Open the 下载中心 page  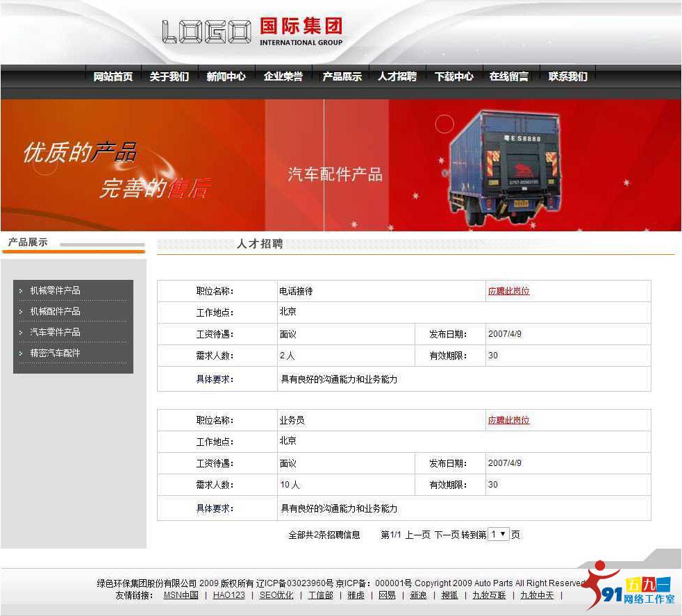tap(454, 77)
